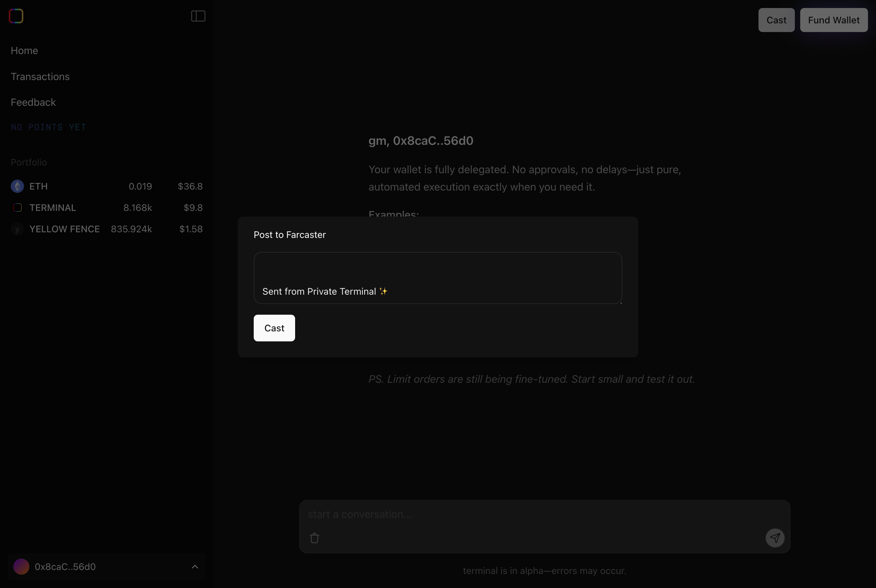This screenshot has width=876, height=588.
Task: Click the Fund Wallet button
Action: tap(834, 20)
